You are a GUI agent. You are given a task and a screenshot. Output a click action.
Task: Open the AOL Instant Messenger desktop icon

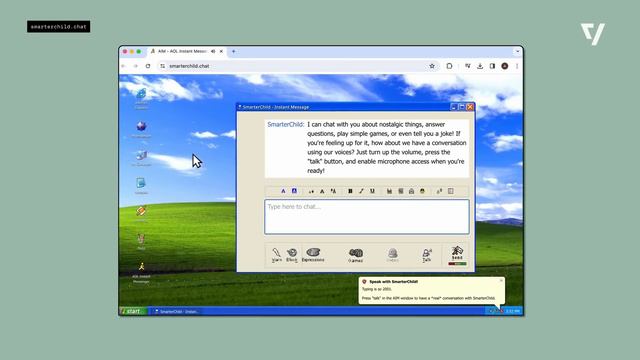point(141,273)
